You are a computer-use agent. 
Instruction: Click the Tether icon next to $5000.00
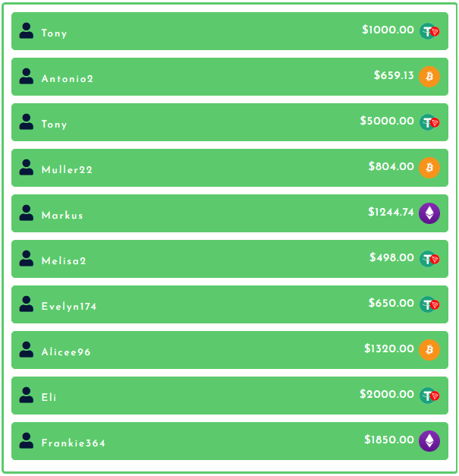click(x=429, y=122)
